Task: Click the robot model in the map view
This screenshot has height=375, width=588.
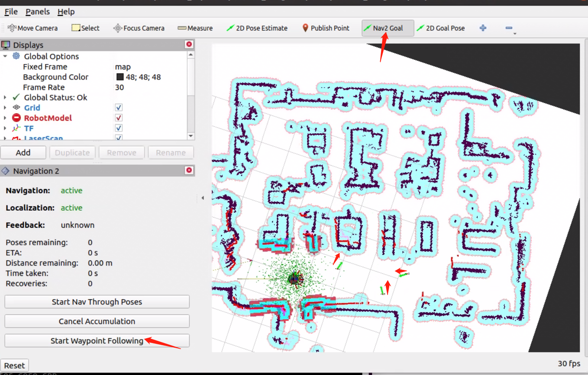Action: 295,279
